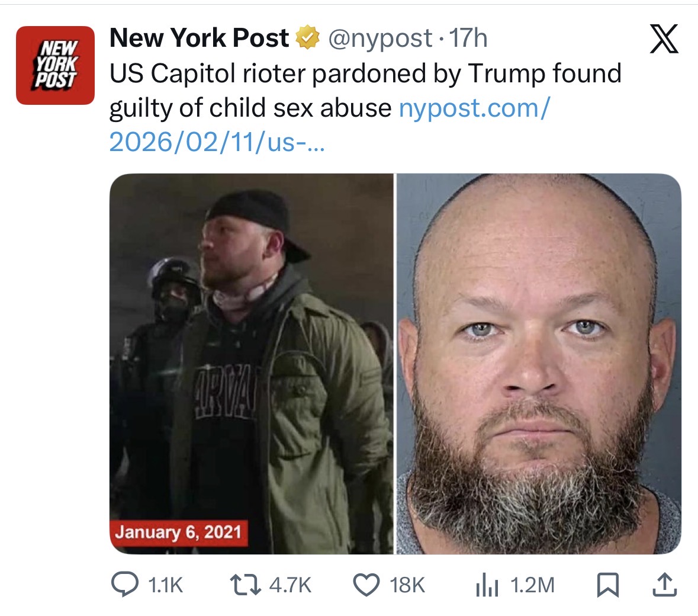Open replies via the comment bubble icon
Screen dimensions: 698x616
[x=125, y=585]
